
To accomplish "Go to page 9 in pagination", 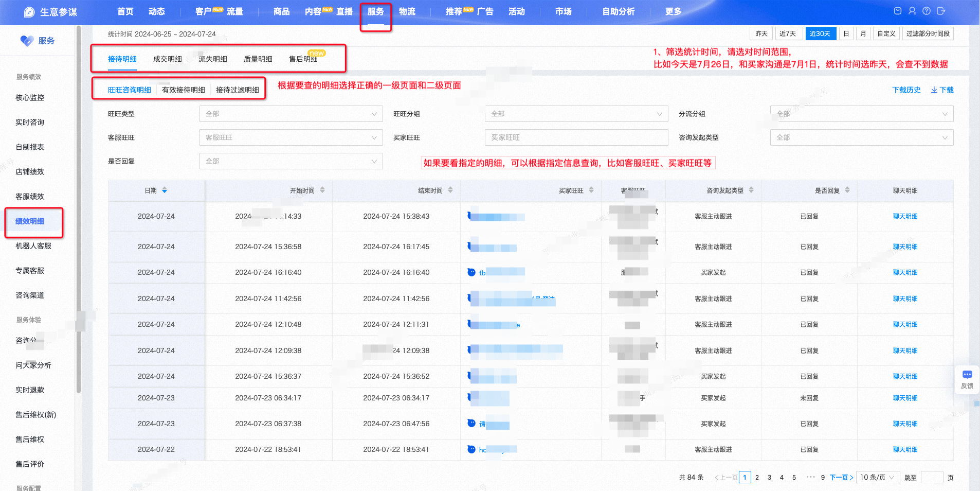I will [823, 478].
